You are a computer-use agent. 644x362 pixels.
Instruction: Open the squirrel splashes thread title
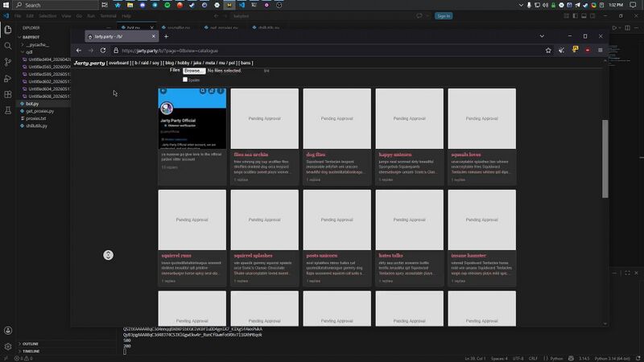click(x=253, y=255)
